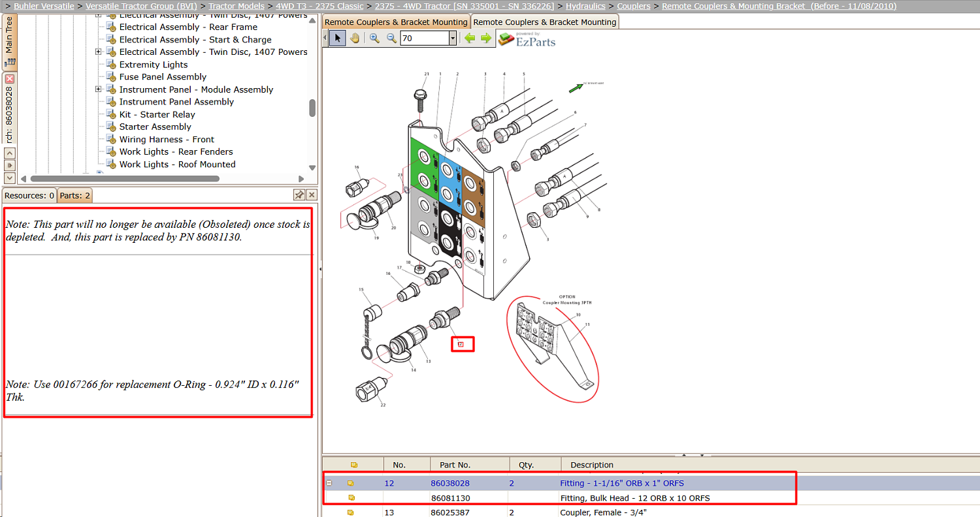
Task: Close the notes panel
Action: pos(312,195)
